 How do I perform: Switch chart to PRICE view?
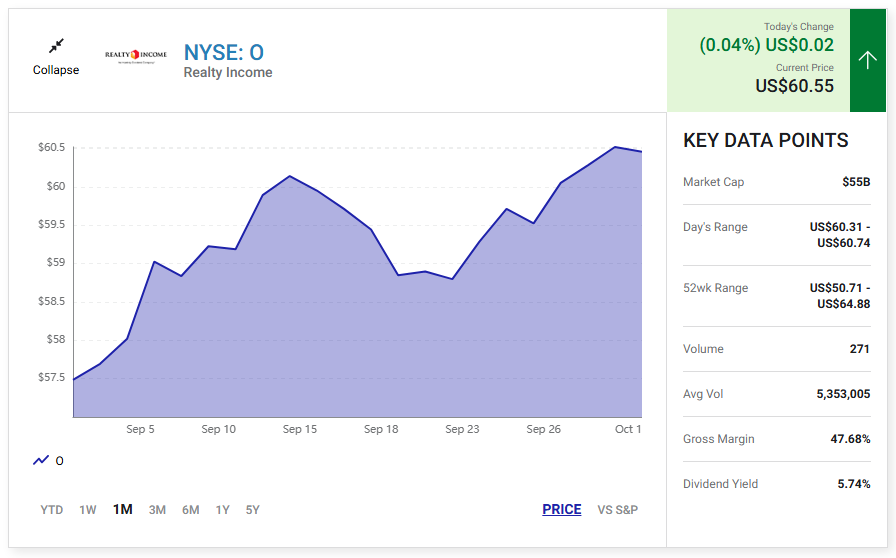pyautogui.click(x=562, y=509)
